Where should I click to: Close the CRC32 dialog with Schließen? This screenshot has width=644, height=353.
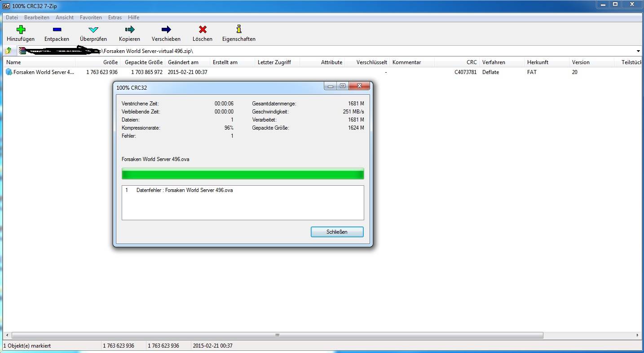(337, 232)
